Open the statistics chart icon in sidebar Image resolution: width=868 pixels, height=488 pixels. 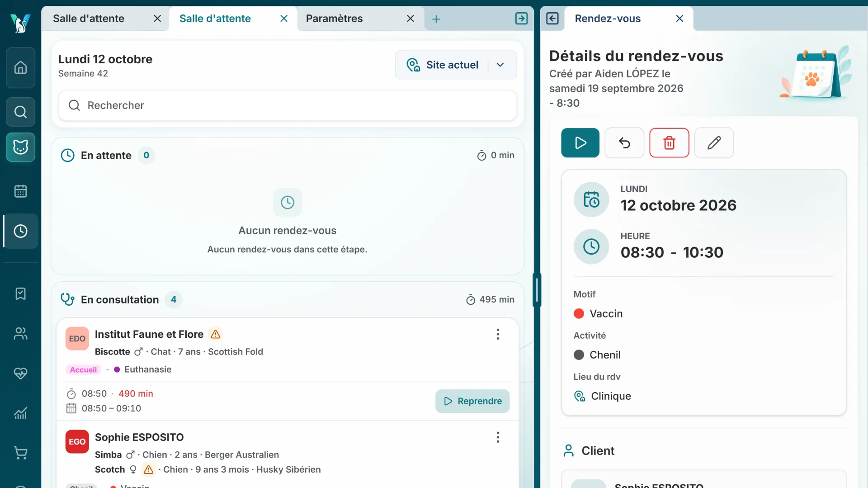(20, 413)
